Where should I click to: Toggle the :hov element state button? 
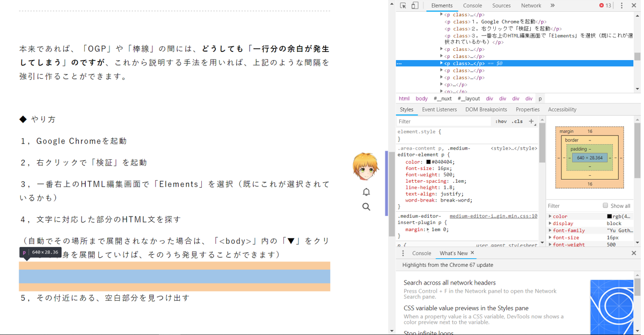501,122
